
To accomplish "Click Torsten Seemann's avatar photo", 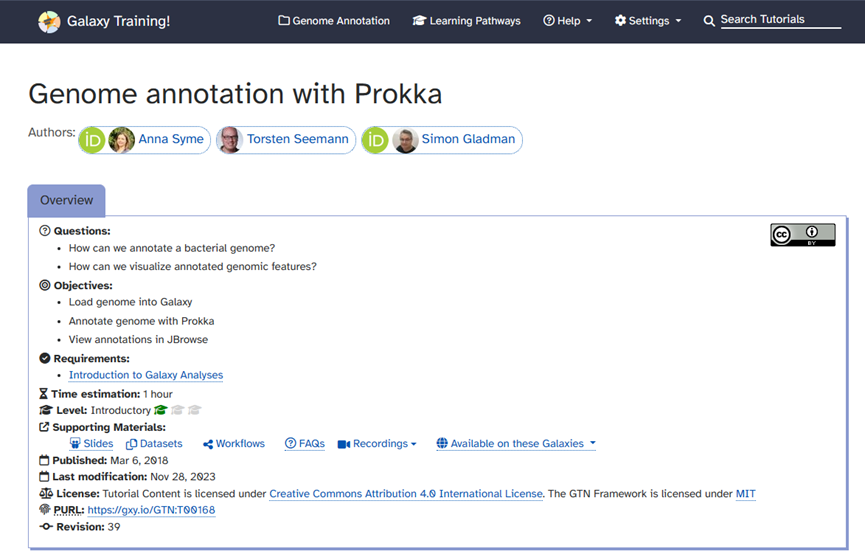I will tap(230, 140).
